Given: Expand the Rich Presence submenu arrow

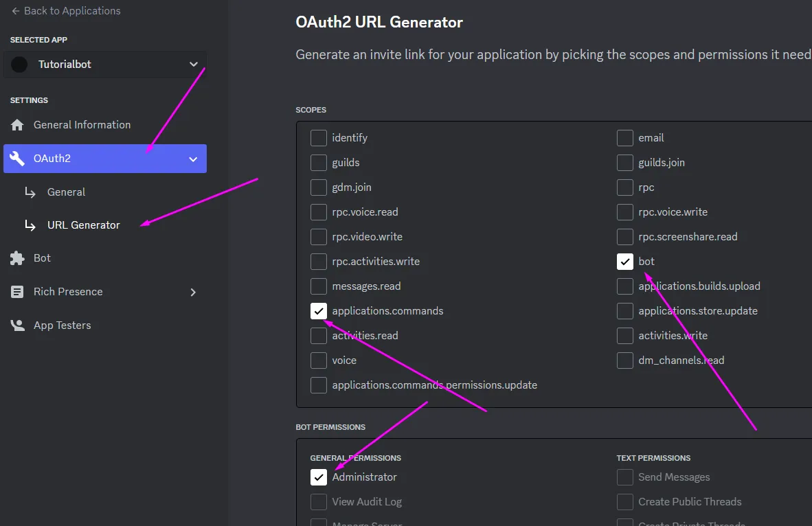Looking at the screenshot, I should pyautogui.click(x=193, y=293).
